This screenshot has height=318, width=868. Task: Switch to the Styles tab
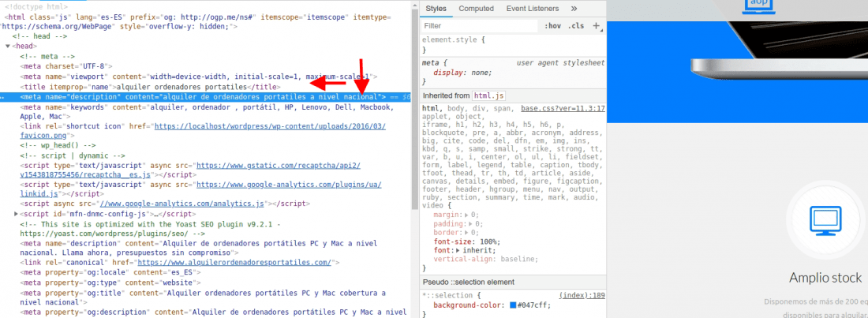tap(436, 9)
